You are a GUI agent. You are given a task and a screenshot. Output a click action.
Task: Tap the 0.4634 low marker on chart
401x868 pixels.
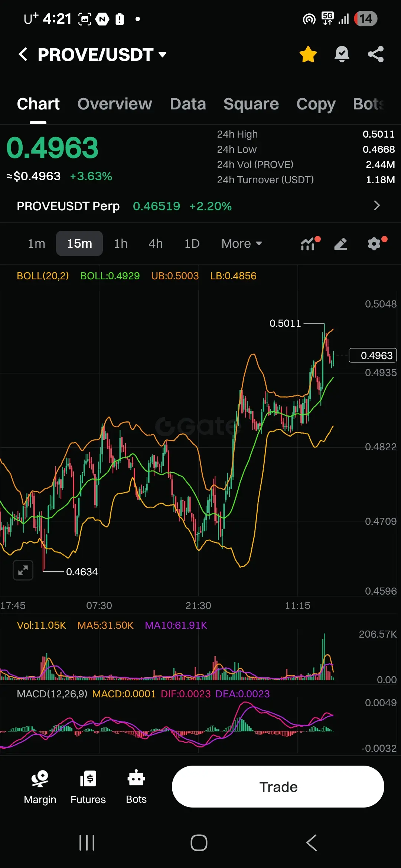click(82, 572)
